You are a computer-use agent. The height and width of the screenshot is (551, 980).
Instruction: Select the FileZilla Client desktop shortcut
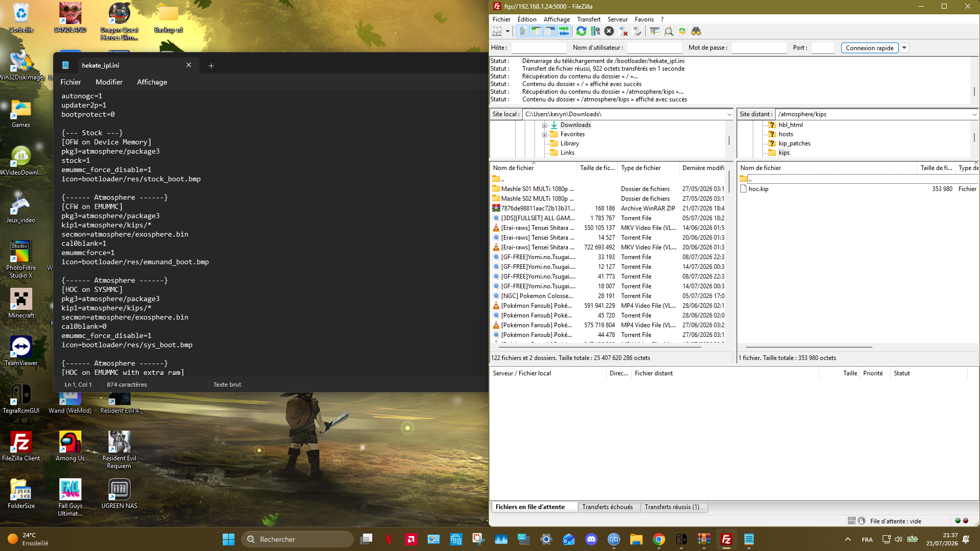pyautogui.click(x=21, y=447)
